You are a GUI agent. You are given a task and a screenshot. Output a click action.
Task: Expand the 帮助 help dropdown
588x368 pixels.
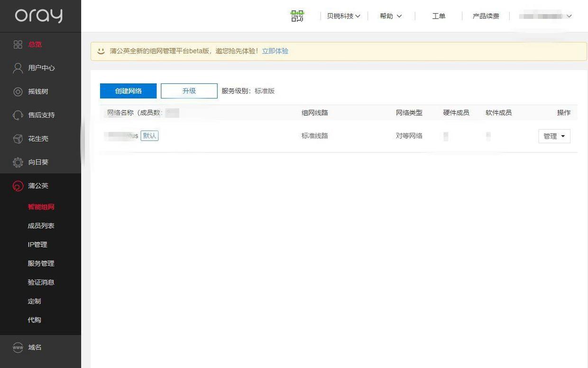(x=391, y=16)
